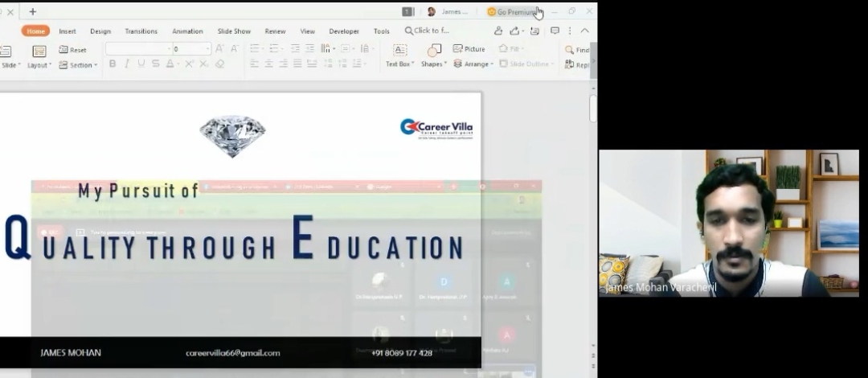Apply superscript formatting
The image size is (868, 378).
(x=190, y=64)
